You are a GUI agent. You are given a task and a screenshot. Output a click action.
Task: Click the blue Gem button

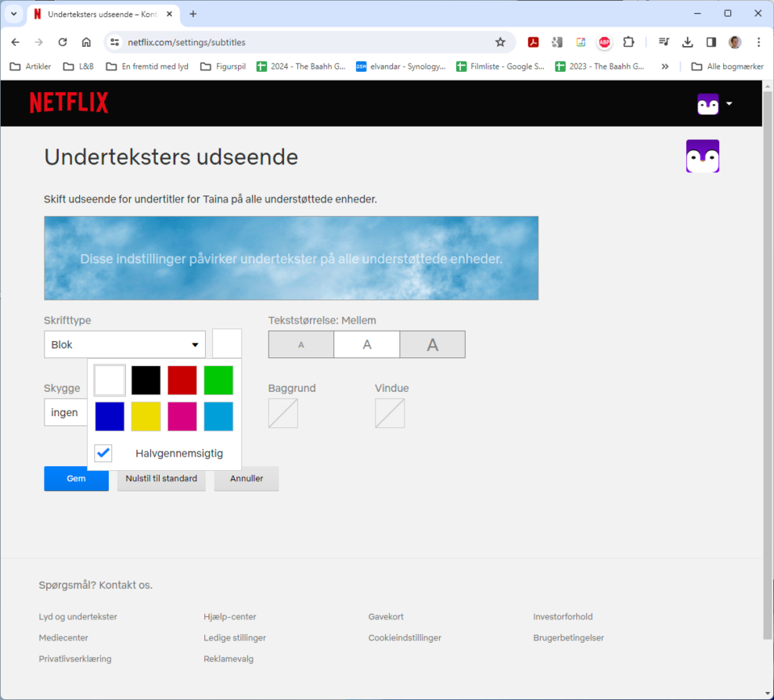(76, 478)
